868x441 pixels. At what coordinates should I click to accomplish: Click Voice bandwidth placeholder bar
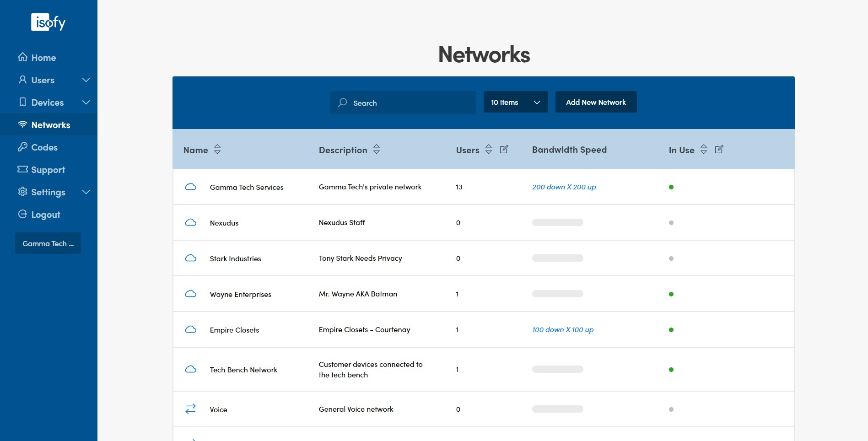[558, 409]
